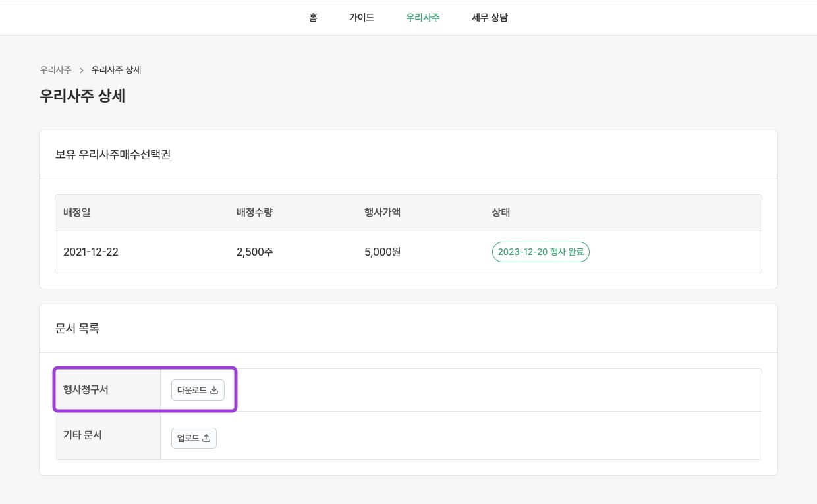This screenshot has height=504, width=817.
Task: Click the 행사청구서 row label
Action: (x=86, y=389)
